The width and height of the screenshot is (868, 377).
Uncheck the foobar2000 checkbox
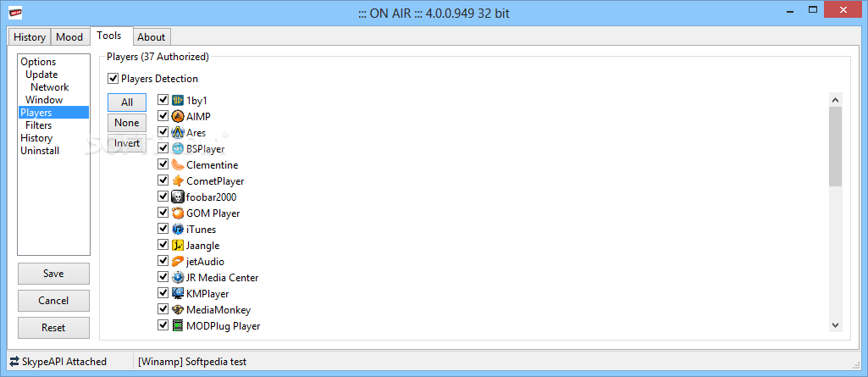pos(163,197)
